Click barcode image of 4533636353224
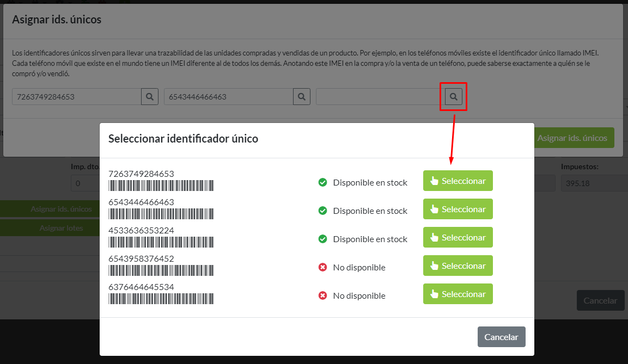 161,242
